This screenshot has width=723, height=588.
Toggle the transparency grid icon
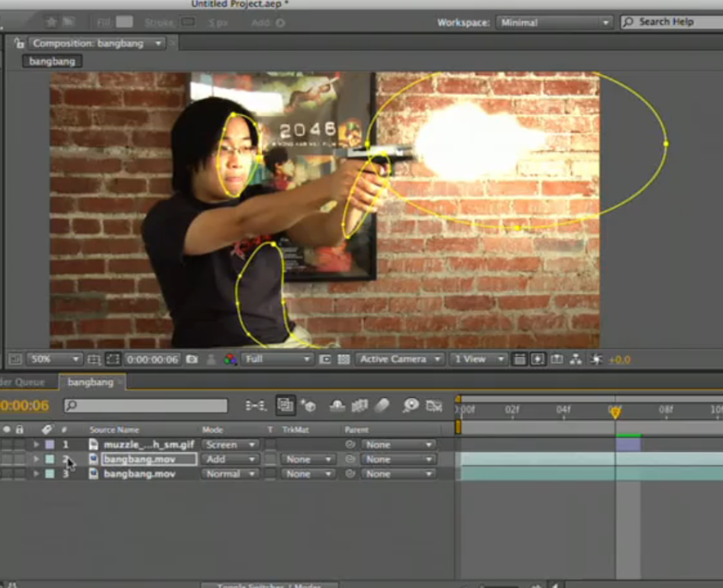[344, 359]
